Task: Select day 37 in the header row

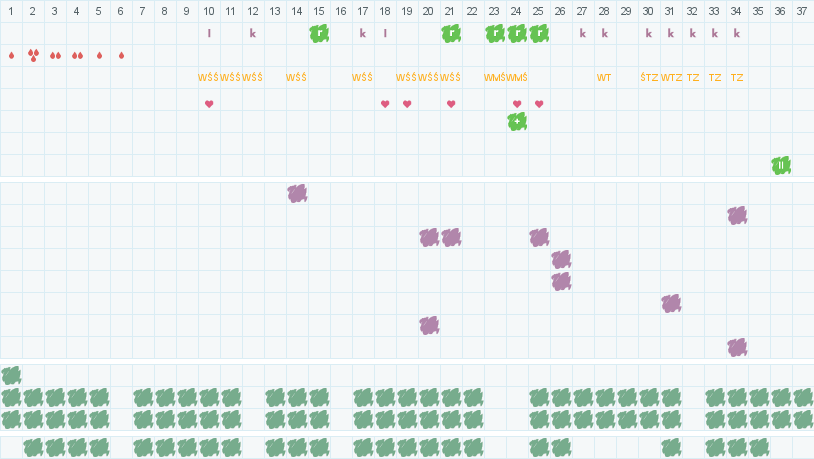Action: click(x=803, y=11)
